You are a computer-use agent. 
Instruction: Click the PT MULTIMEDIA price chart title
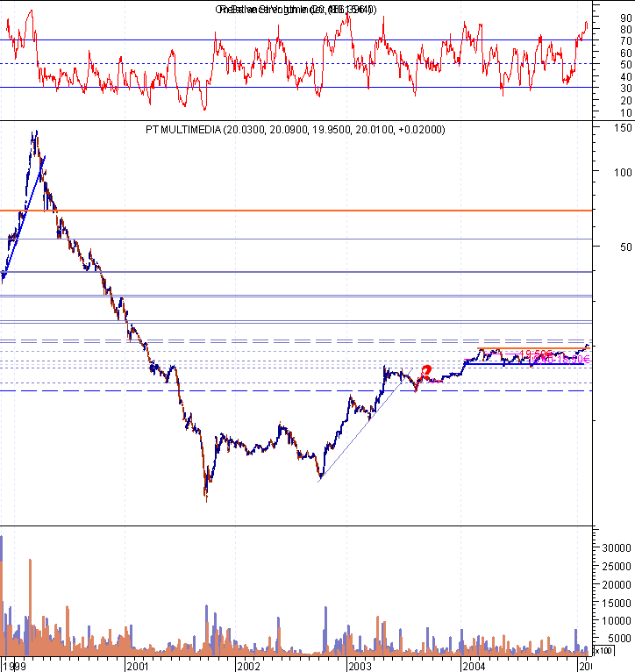296,130
